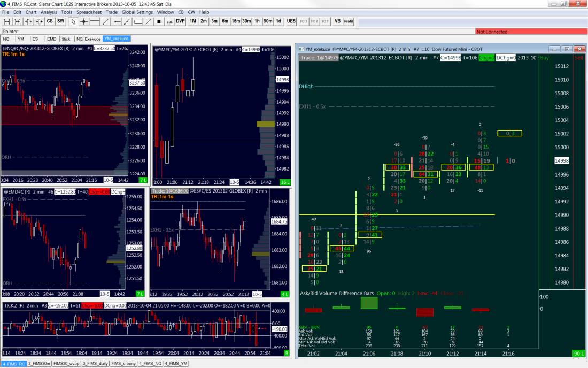
Task: Click the VB toolbar button
Action: (x=337, y=21)
